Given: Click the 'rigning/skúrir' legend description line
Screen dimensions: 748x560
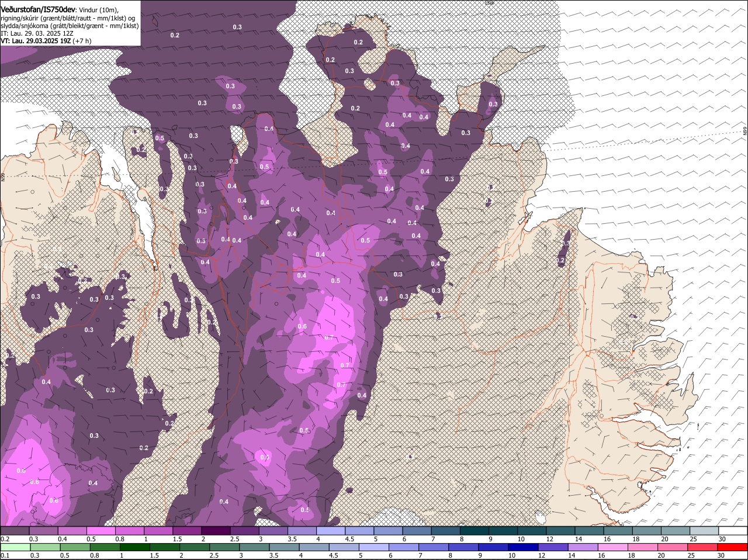Looking at the screenshot, I should coord(68,18).
